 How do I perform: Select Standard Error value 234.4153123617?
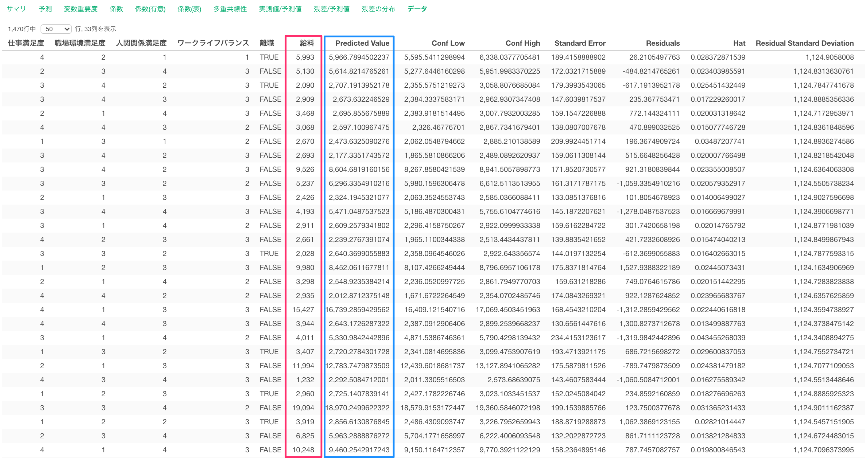click(578, 337)
